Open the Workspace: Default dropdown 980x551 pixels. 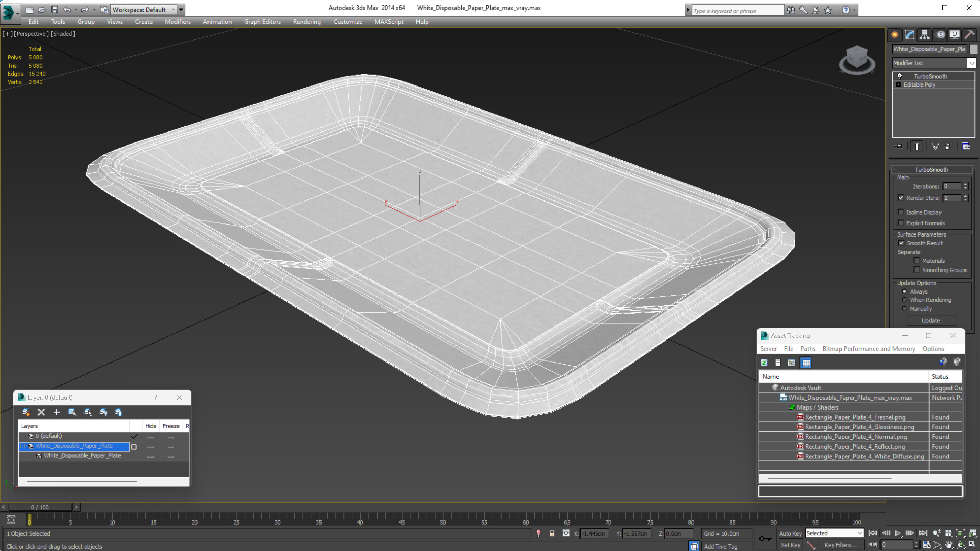[144, 10]
